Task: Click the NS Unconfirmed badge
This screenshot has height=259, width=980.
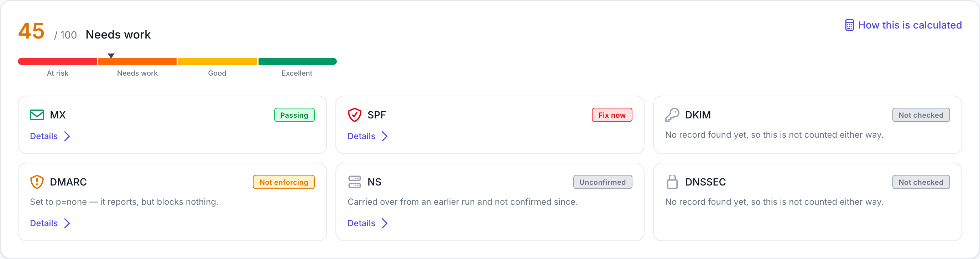Action: point(603,182)
